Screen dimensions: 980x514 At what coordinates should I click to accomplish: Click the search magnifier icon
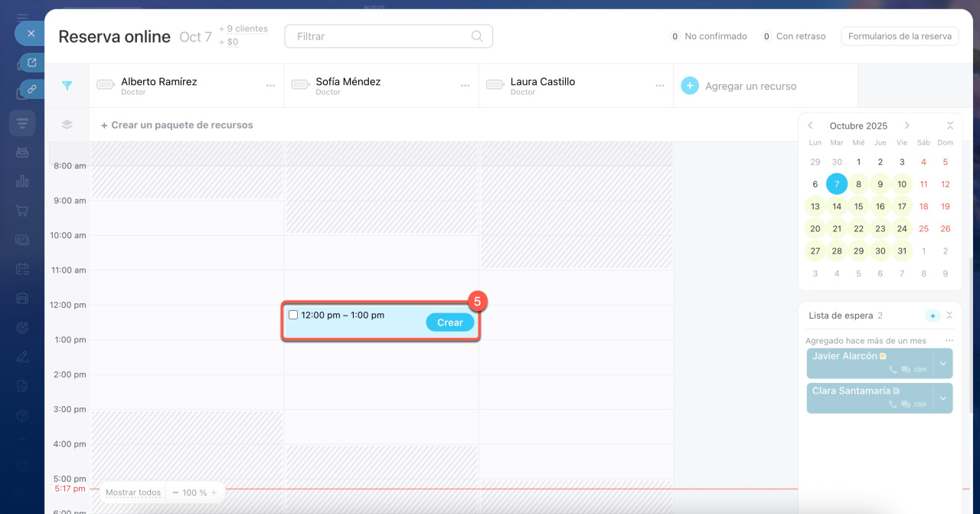pos(477,36)
